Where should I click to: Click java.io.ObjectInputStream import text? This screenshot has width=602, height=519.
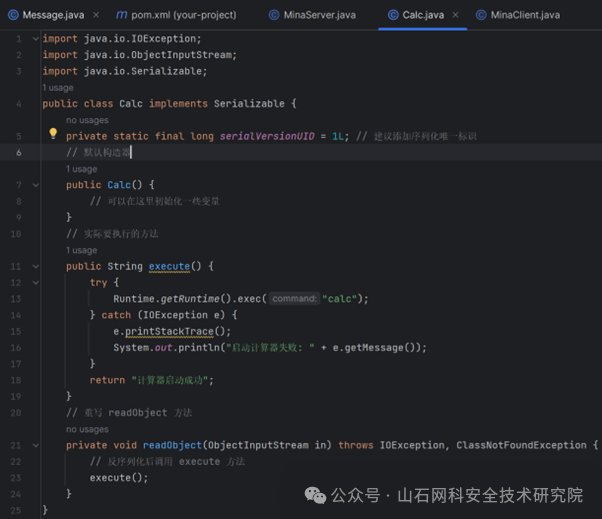click(x=157, y=55)
